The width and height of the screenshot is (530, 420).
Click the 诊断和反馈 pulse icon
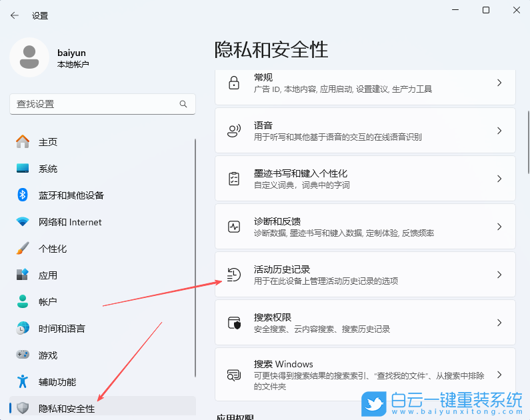point(234,227)
